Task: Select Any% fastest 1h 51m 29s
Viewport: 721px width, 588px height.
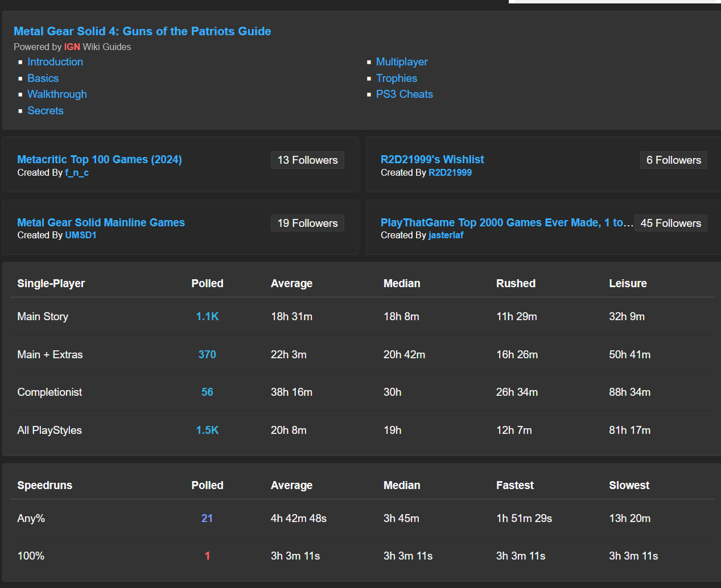Action: click(524, 519)
